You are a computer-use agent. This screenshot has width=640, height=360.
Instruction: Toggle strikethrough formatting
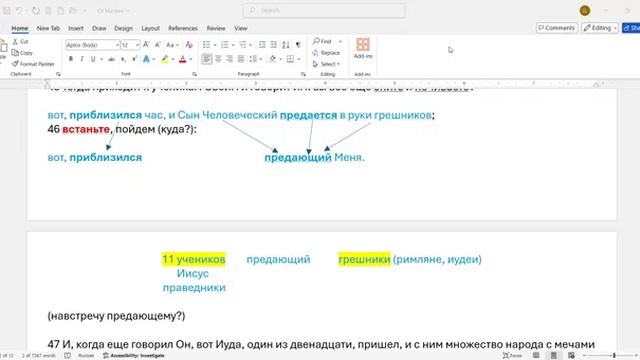pyautogui.click(x=111, y=59)
